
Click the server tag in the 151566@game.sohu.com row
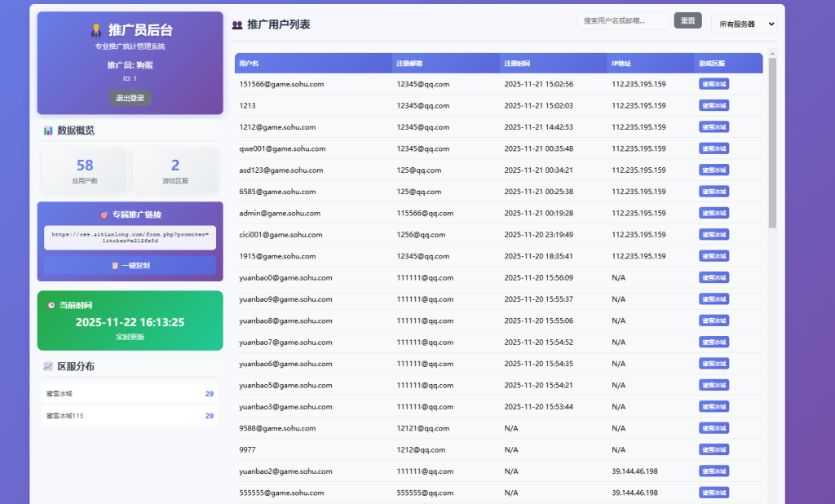(714, 84)
